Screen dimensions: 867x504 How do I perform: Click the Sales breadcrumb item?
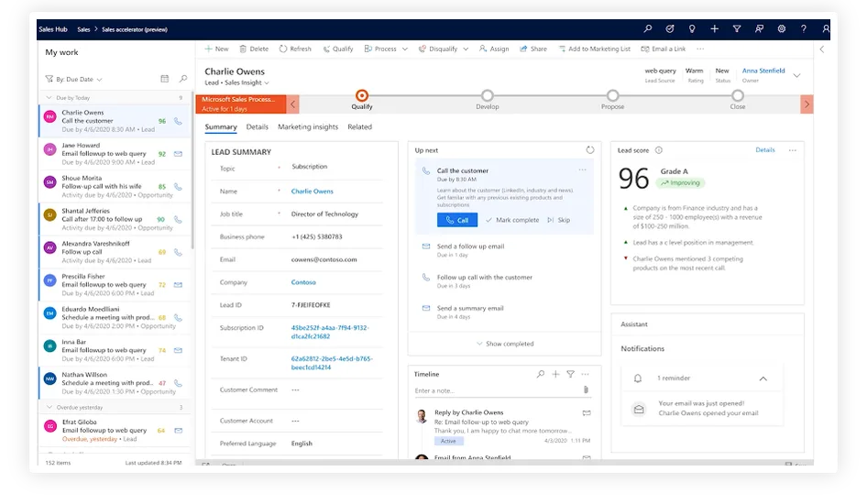point(83,29)
